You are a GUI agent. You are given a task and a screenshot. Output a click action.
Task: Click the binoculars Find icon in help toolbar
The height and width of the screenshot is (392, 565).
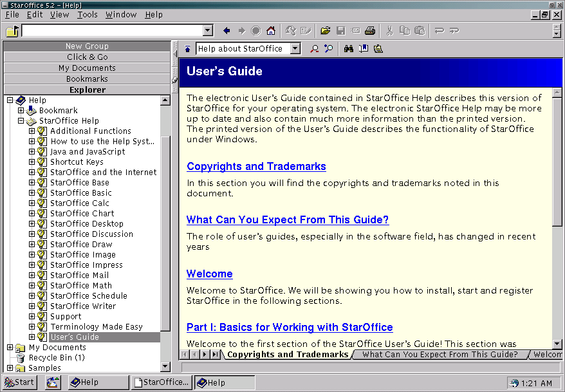tap(348, 48)
